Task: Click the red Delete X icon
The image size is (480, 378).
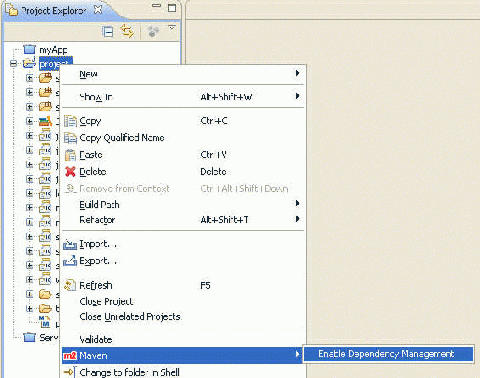Action: point(70,172)
